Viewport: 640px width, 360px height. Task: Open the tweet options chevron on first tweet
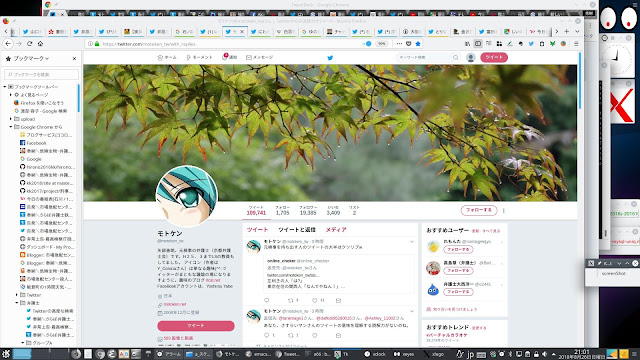[x=412, y=242]
